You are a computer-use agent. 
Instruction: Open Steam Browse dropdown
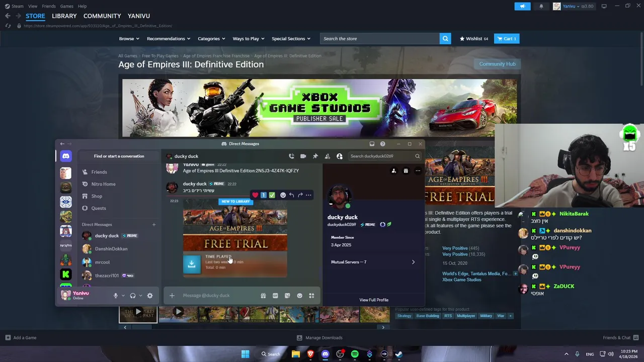pyautogui.click(x=130, y=39)
